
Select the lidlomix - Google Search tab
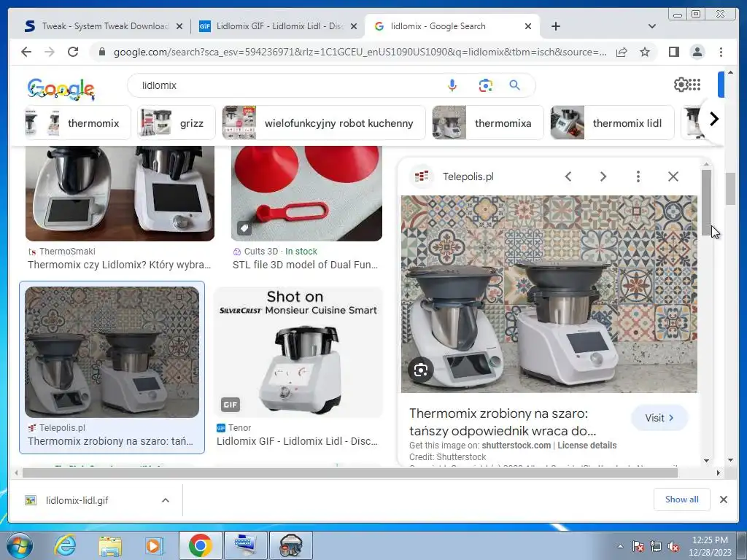pos(438,26)
